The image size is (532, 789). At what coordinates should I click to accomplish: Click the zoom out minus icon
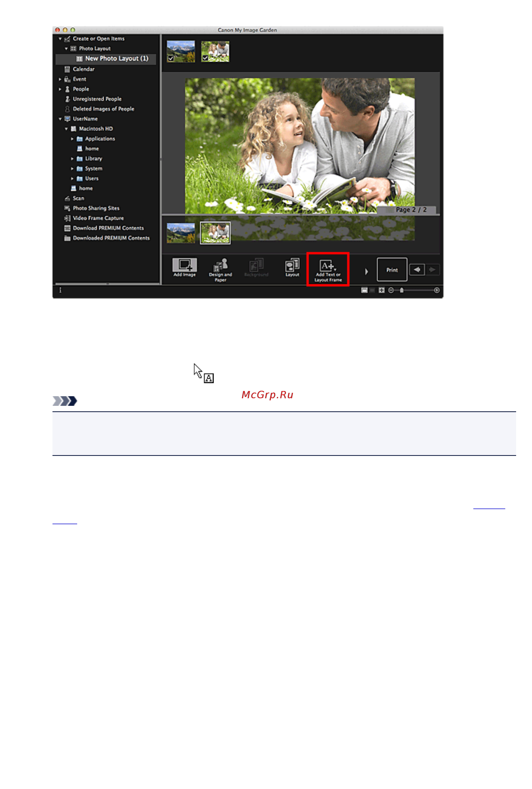coord(391,290)
